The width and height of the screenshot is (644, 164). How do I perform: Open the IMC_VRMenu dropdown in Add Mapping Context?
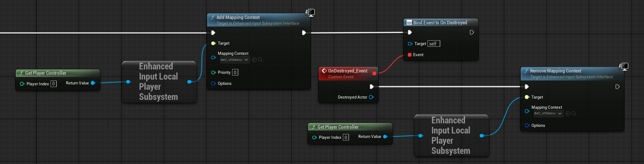pos(234,60)
